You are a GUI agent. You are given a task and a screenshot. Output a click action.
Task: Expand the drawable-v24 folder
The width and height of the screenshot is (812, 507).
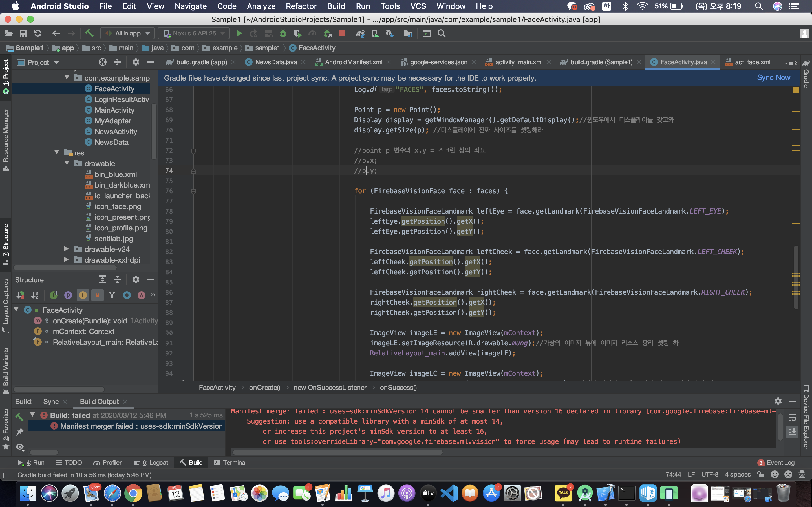coord(67,249)
